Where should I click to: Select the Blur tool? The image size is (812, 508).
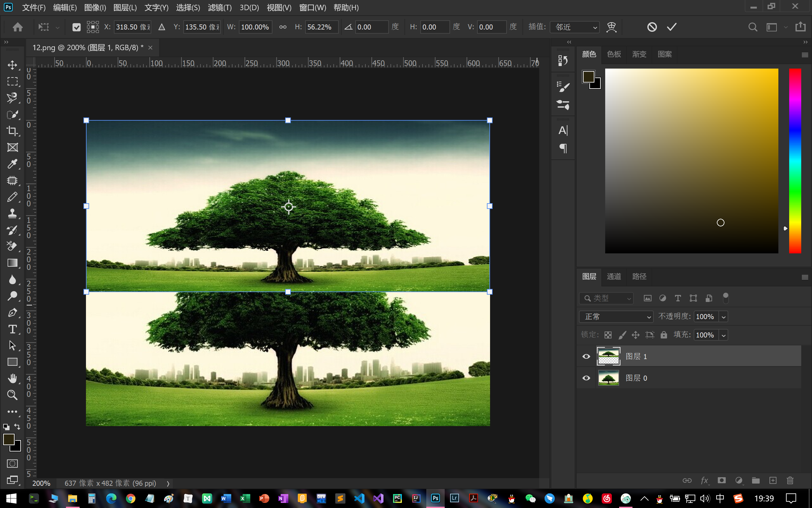click(12, 279)
